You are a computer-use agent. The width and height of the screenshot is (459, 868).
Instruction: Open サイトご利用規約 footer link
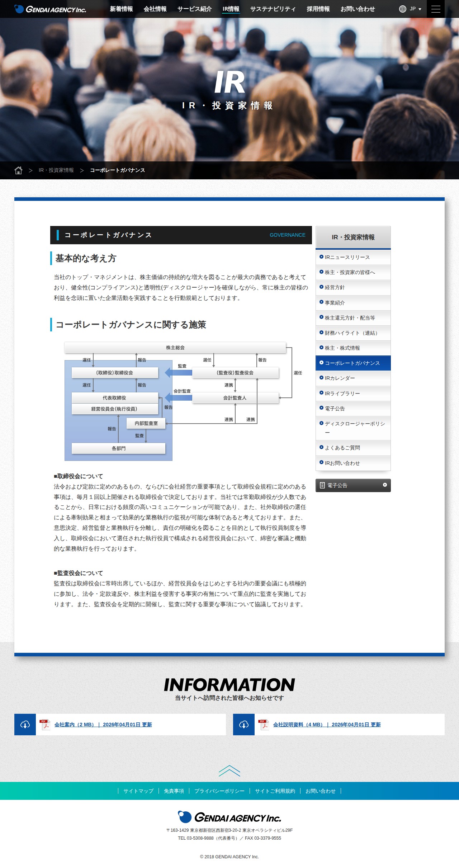click(275, 791)
